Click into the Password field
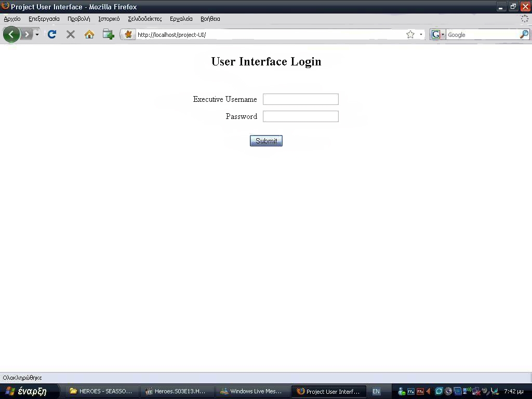Image resolution: width=532 pixels, height=399 pixels. 300,116
